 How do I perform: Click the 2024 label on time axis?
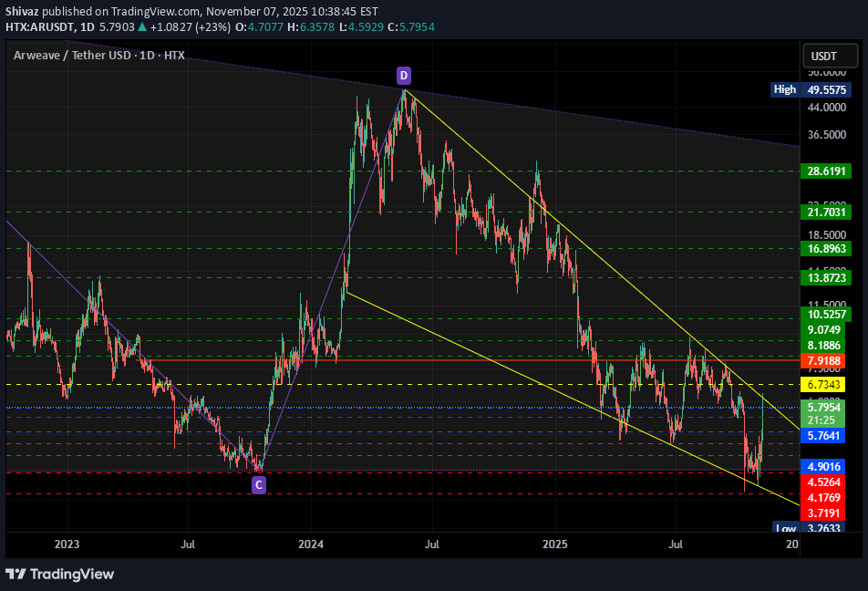point(310,544)
